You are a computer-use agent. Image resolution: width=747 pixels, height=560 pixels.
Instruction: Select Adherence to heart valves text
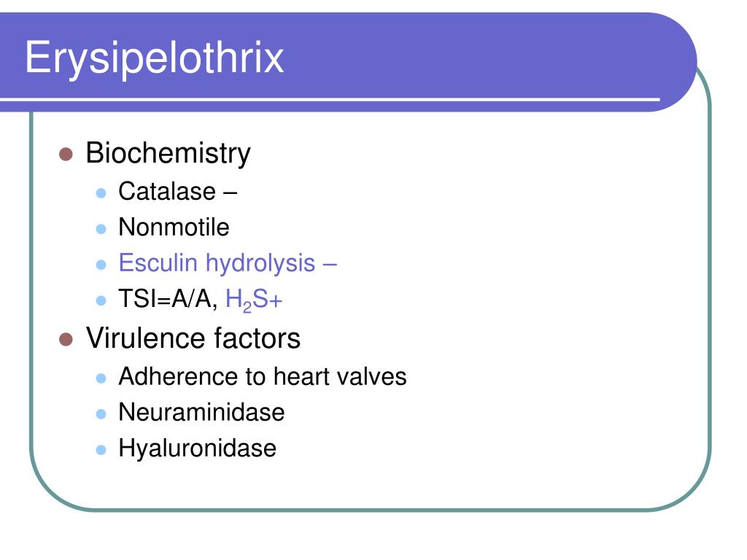point(263,377)
